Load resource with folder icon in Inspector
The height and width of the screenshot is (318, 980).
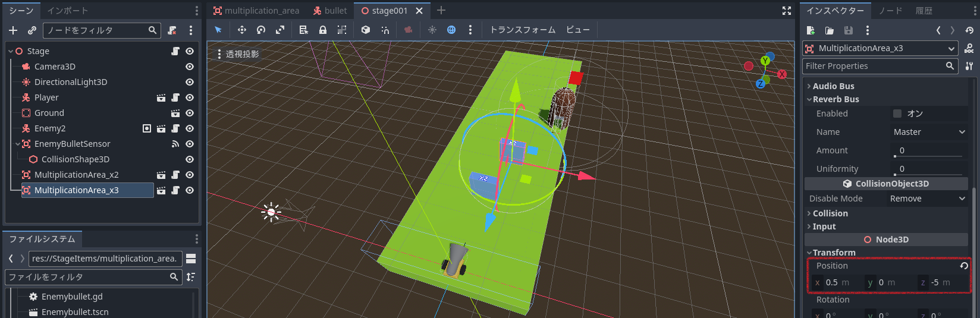tap(830, 30)
